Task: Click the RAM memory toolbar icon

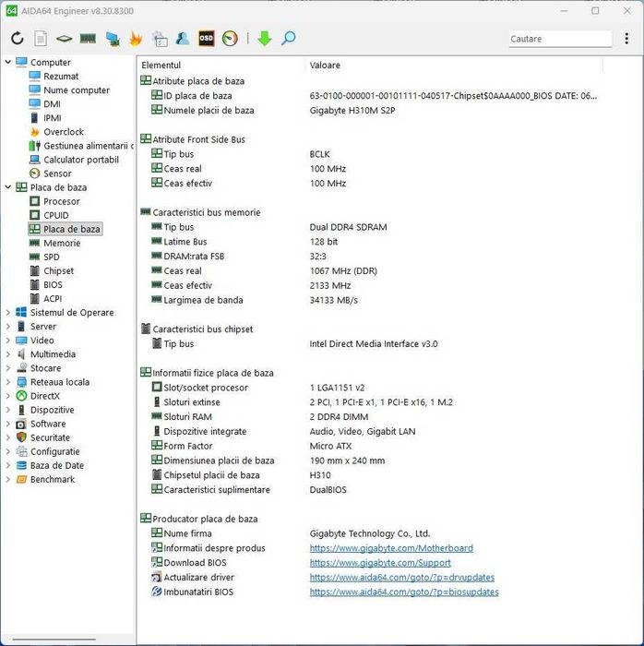Action: [88, 39]
